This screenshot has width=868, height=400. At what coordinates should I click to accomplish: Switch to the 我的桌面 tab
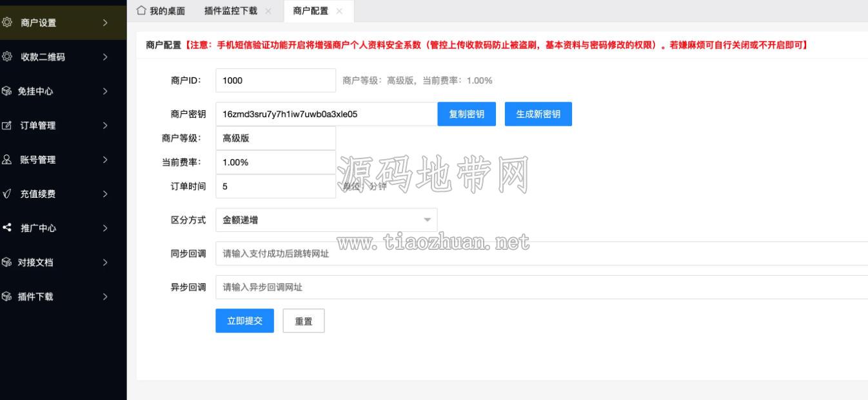pos(161,10)
